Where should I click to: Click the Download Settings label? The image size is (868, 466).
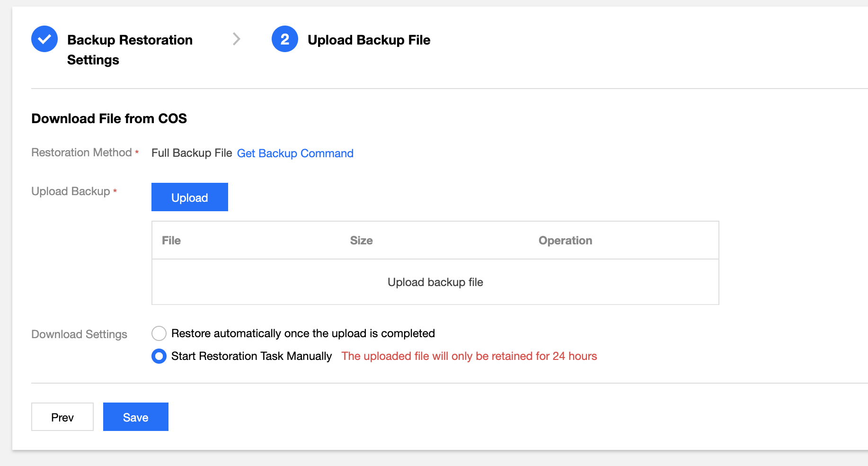pyautogui.click(x=79, y=334)
